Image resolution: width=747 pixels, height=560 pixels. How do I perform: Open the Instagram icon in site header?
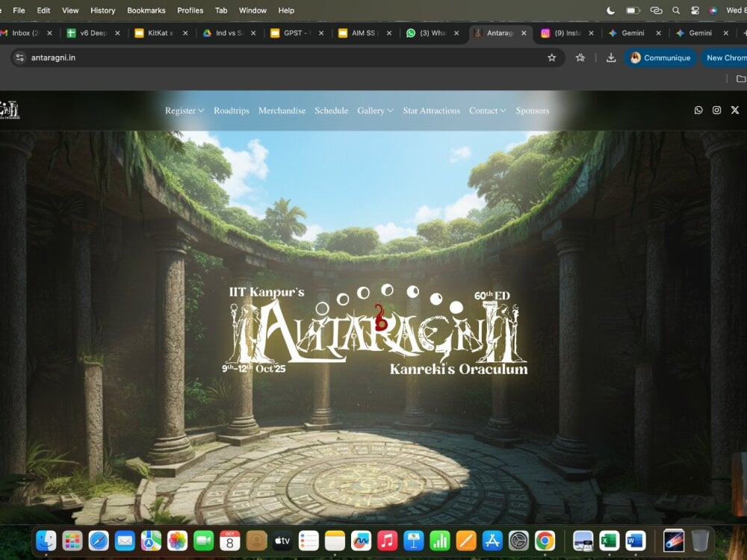tap(716, 111)
